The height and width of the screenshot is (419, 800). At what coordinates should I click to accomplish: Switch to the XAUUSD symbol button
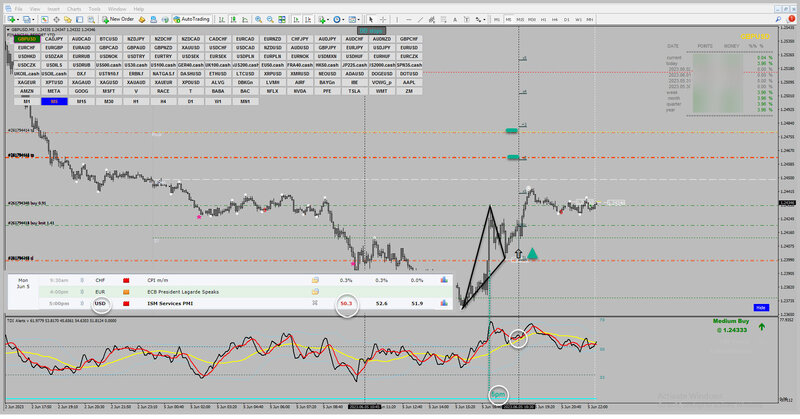(x=191, y=47)
